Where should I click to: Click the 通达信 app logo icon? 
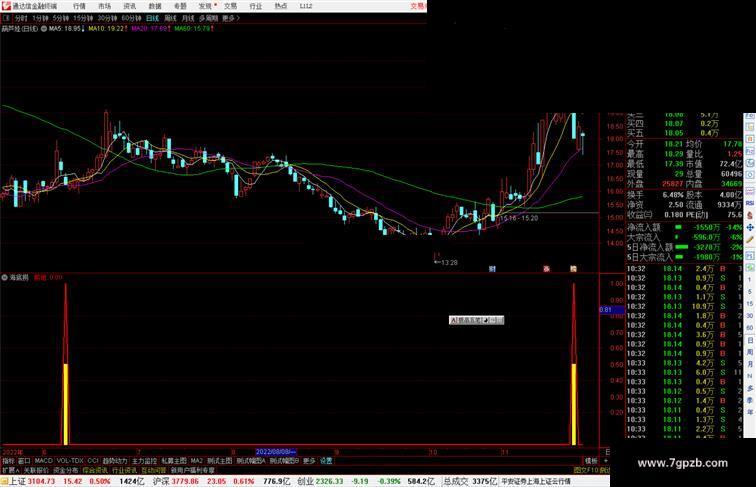(6, 6)
